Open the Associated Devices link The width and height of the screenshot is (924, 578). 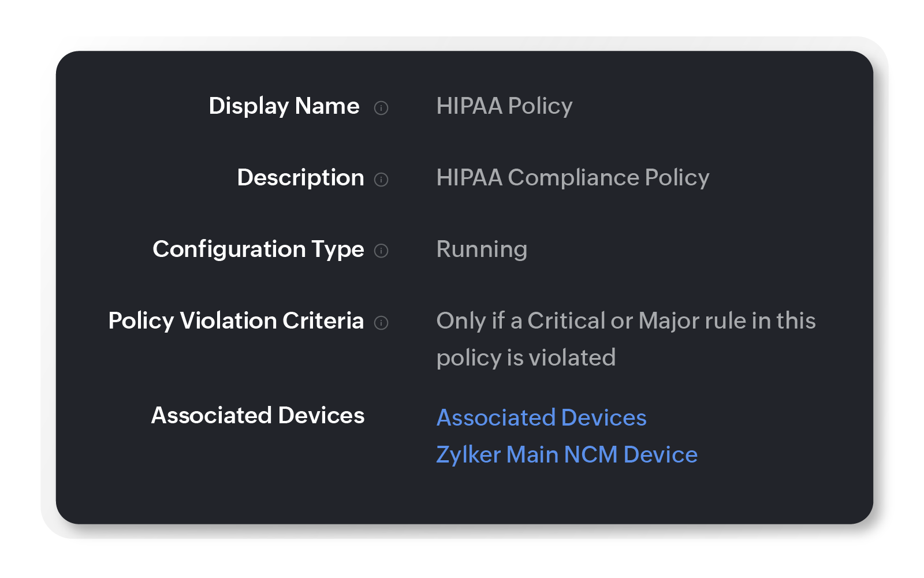pos(542,417)
